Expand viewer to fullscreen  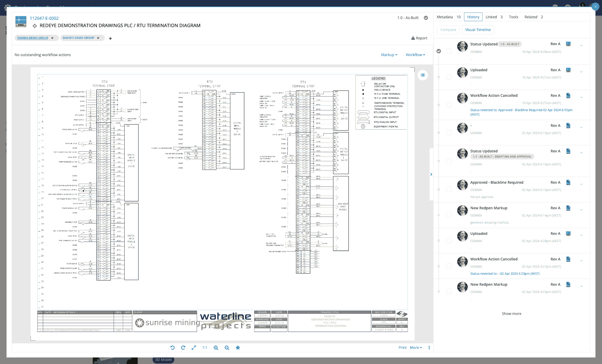194,347
